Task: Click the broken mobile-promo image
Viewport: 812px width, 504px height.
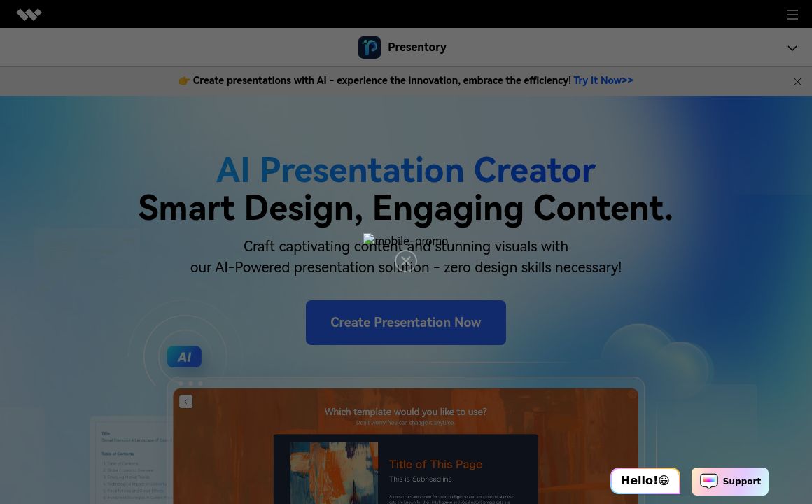Action: [406, 240]
